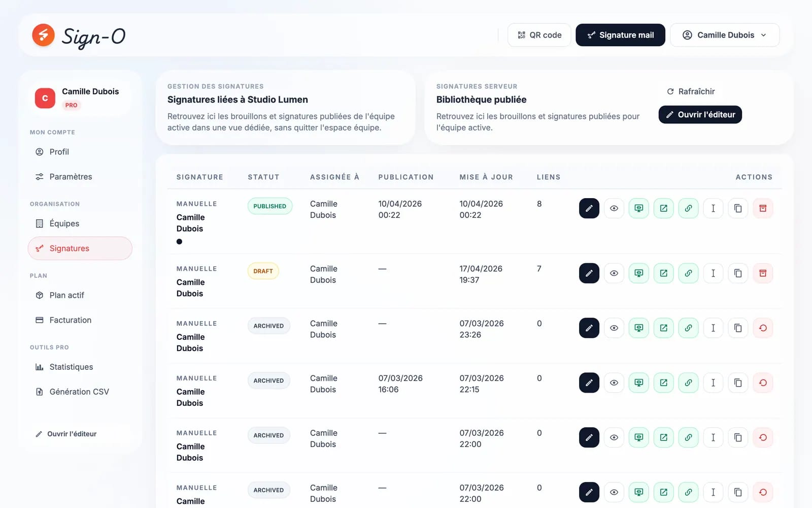Viewport: 812px width, 508px height.
Task: Duplicate the DRAFT signature
Action: point(738,273)
